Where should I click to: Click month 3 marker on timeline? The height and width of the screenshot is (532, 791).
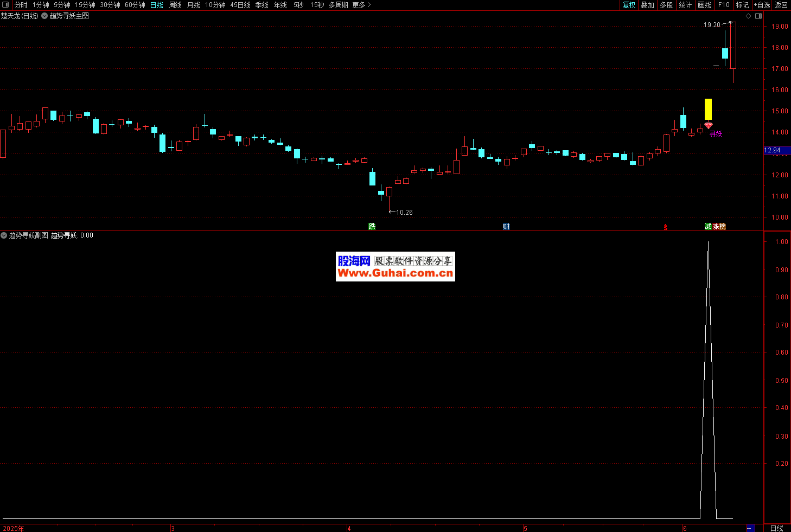coord(173,528)
